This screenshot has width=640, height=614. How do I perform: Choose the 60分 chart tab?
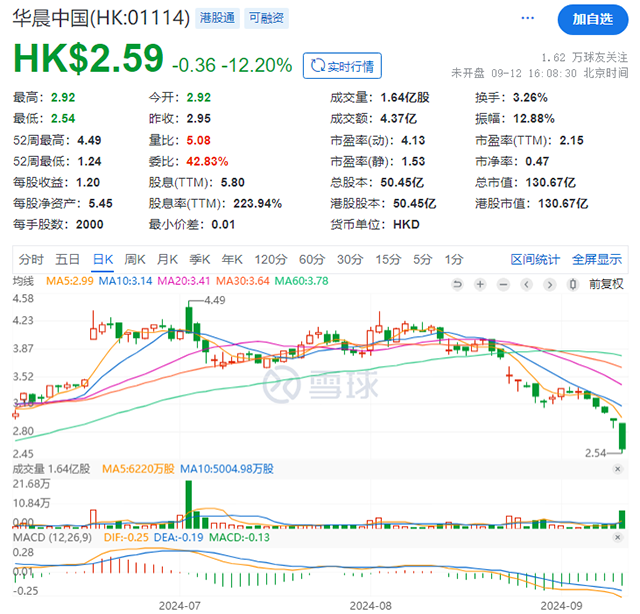point(312,260)
